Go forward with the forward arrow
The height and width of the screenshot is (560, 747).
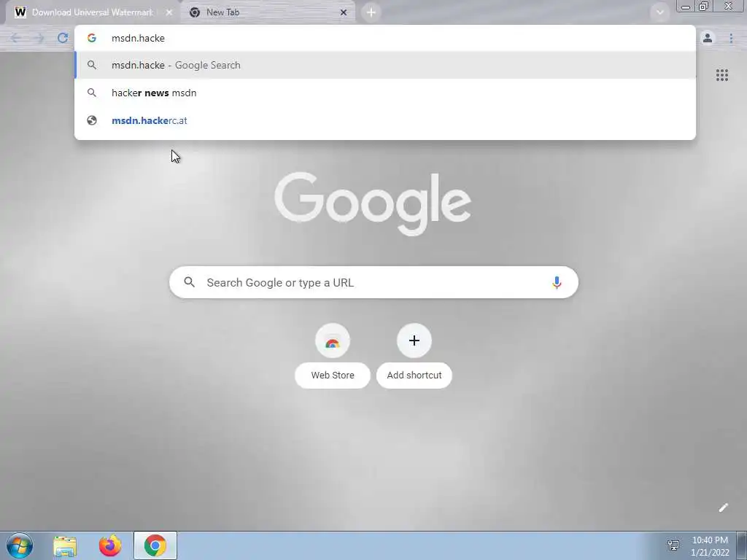point(39,38)
